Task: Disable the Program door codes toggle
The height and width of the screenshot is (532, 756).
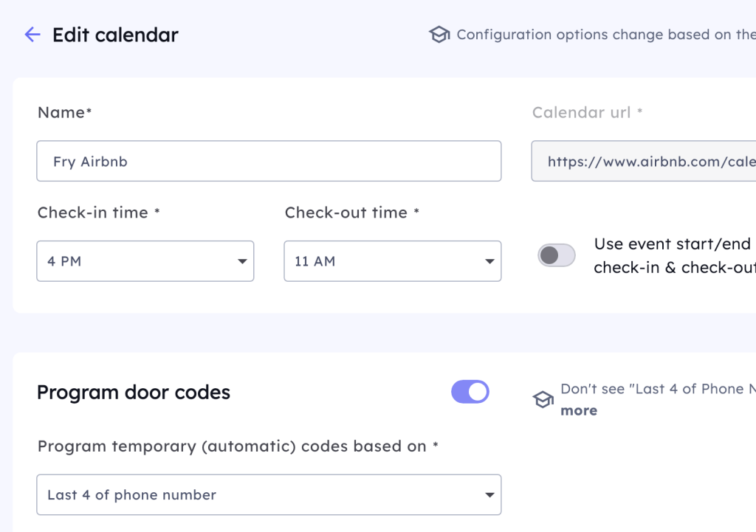Action: click(470, 392)
